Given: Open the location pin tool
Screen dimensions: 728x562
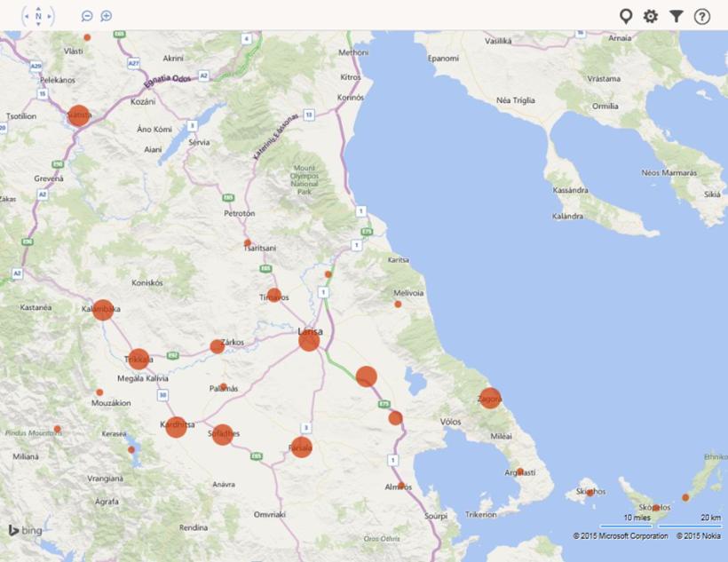Looking at the screenshot, I should click(626, 17).
